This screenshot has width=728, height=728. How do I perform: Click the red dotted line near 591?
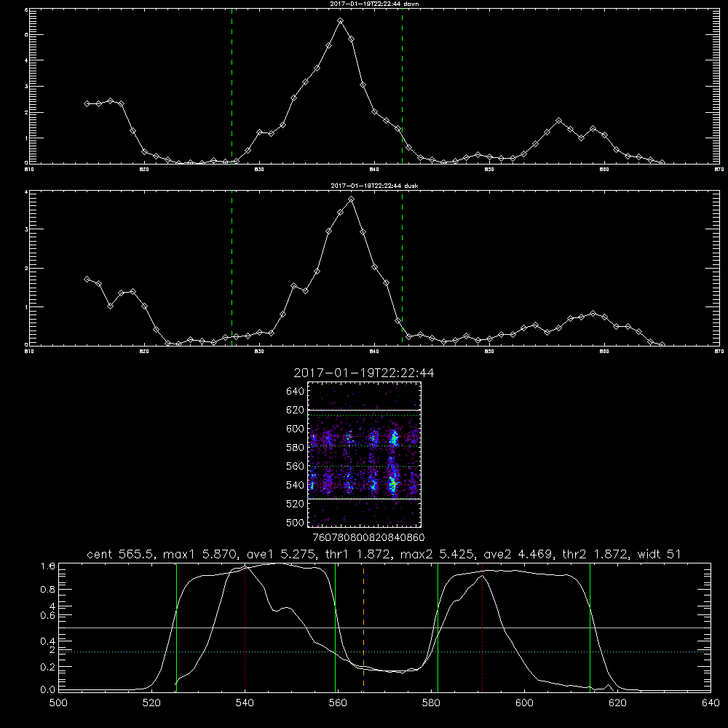(x=483, y=628)
